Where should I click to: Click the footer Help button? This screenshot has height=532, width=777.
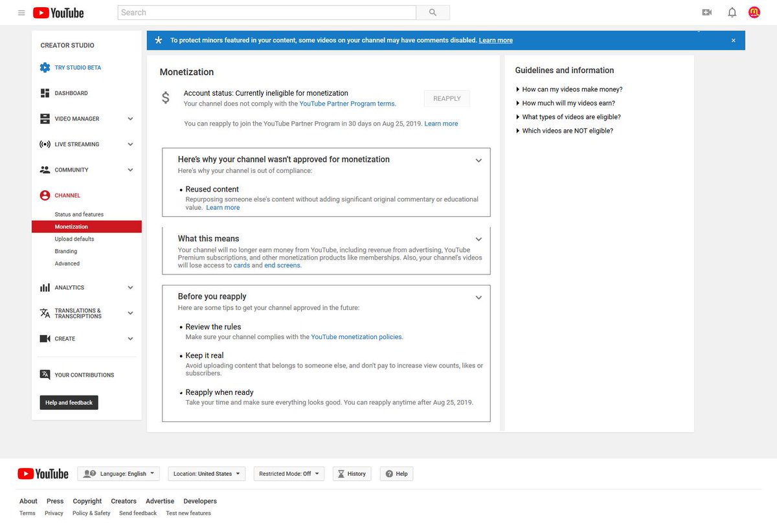(396, 474)
